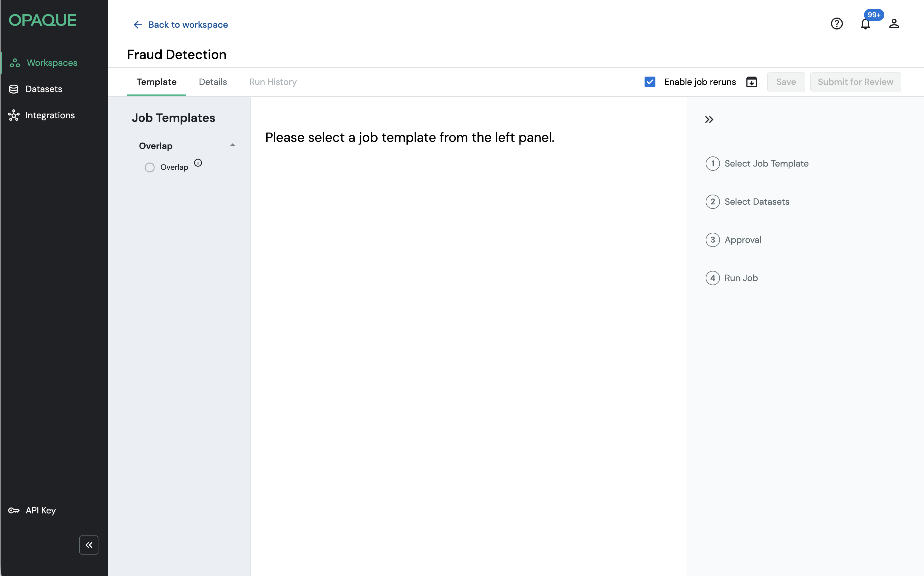The width and height of the screenshot is (924, 576).
Task: Click the Save button
Action: pos(786,82)
